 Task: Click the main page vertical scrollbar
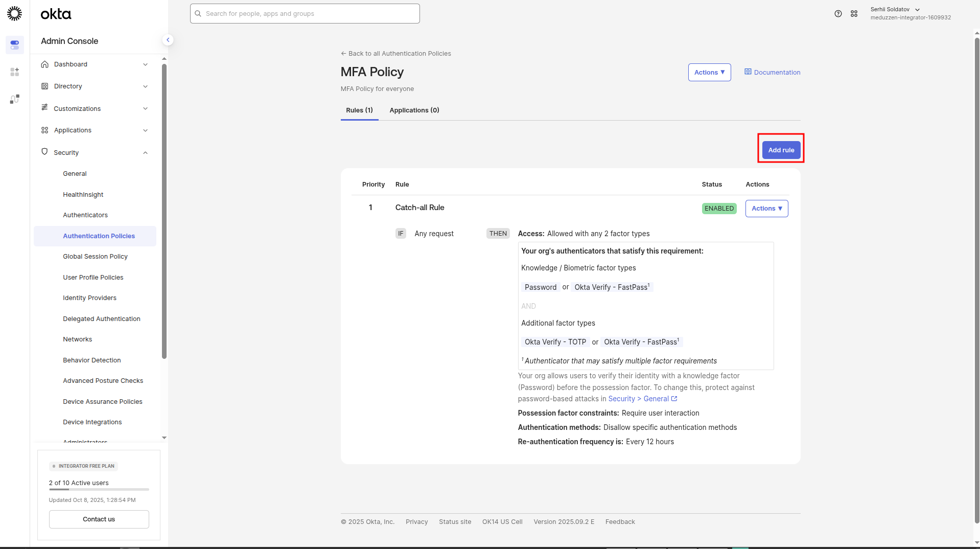(977, 280)
